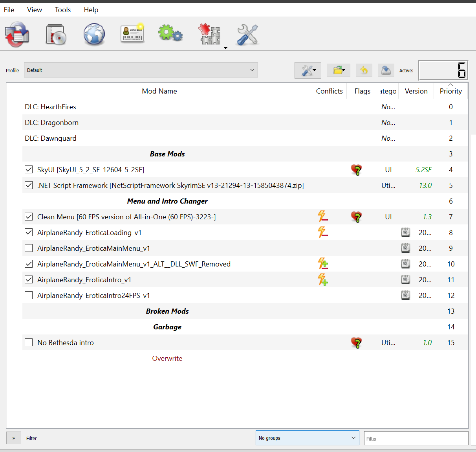Click the active mods counter display
The image size is (476, 452).
point(443,70)
